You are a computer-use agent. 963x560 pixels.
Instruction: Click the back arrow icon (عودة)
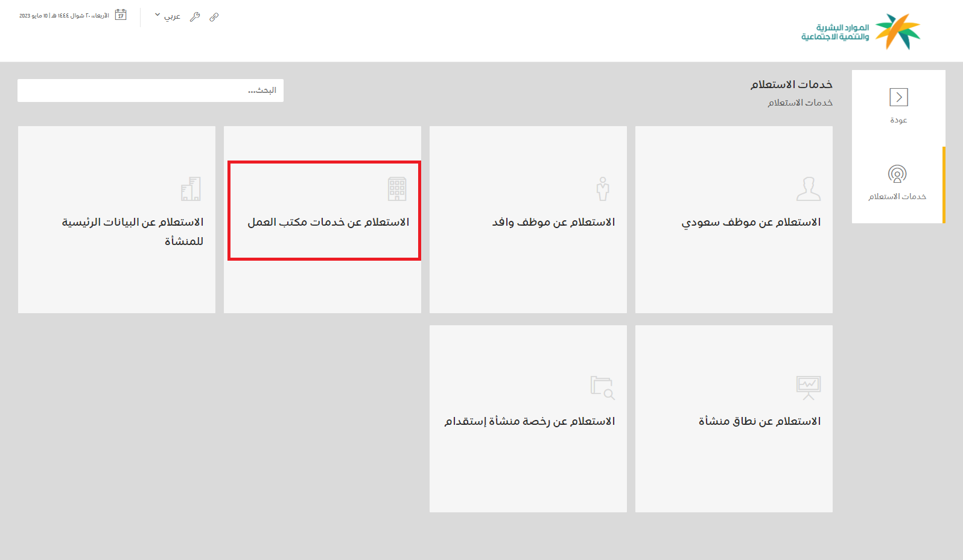pos(898,97)
